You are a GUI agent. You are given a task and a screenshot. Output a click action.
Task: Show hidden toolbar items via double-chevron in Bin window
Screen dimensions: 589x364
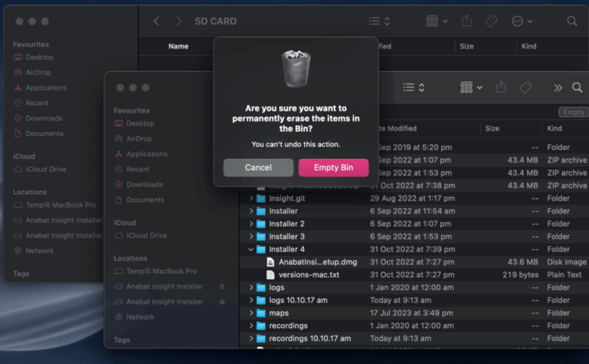coord(557,88)
